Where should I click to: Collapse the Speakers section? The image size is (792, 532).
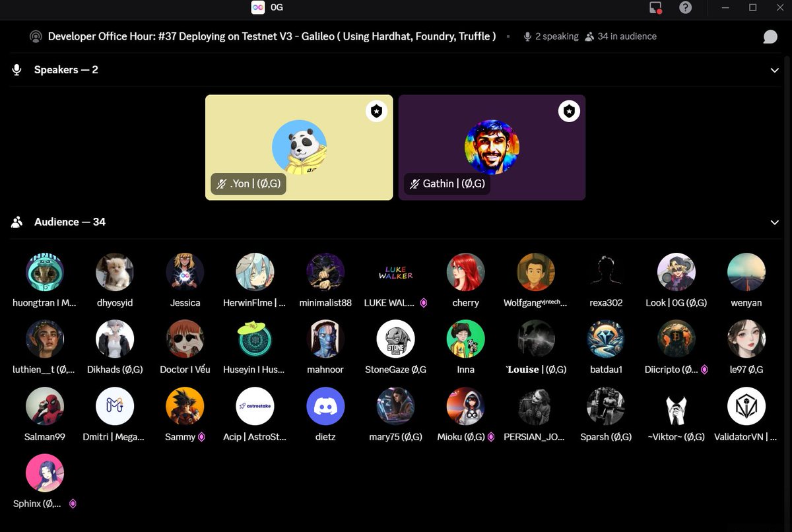[x=775, y=70]
